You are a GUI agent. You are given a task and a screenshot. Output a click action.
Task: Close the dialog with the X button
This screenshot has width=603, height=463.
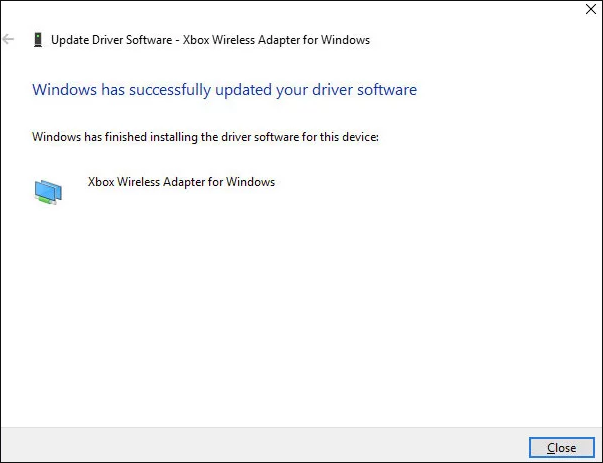pos(591,9)
